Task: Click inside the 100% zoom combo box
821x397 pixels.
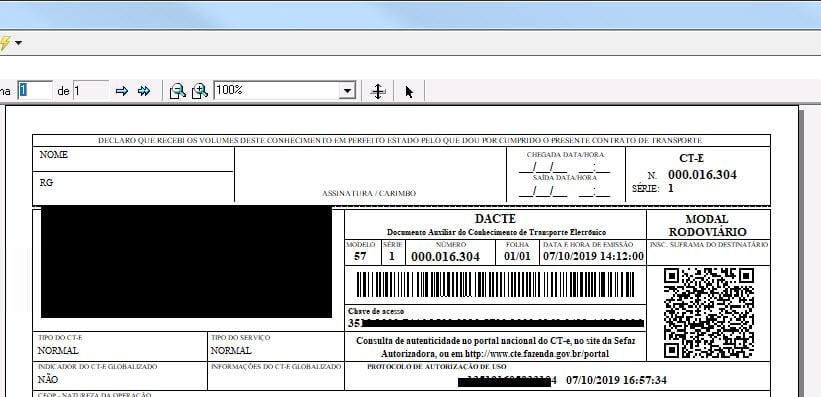Action: click(x=276, y=91)
